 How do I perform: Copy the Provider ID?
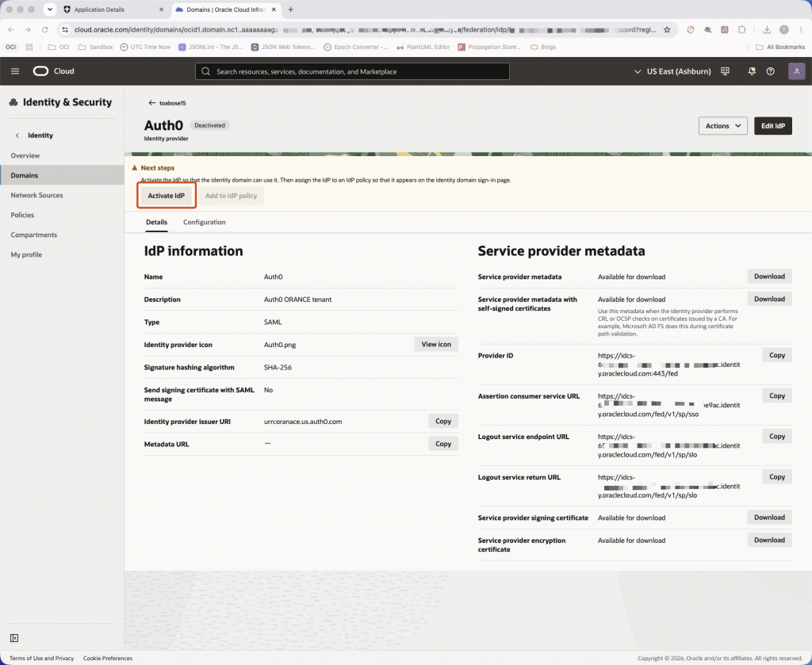[x=777, y=355]
